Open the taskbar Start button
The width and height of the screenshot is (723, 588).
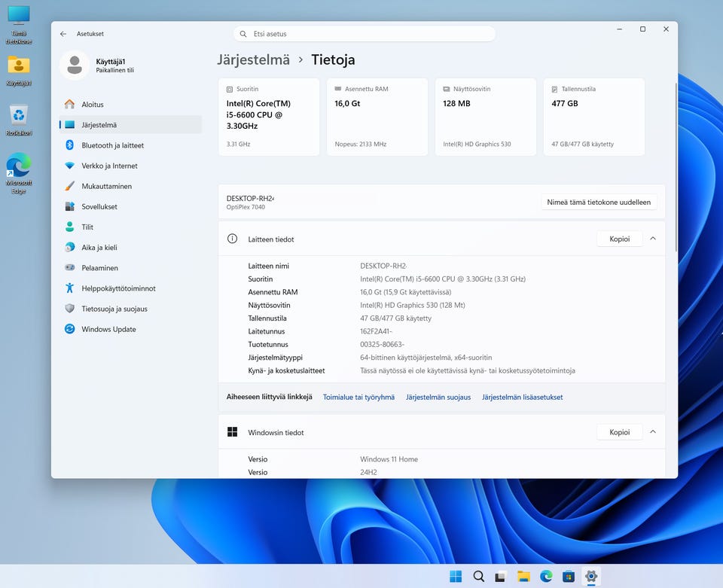(456, 576)
